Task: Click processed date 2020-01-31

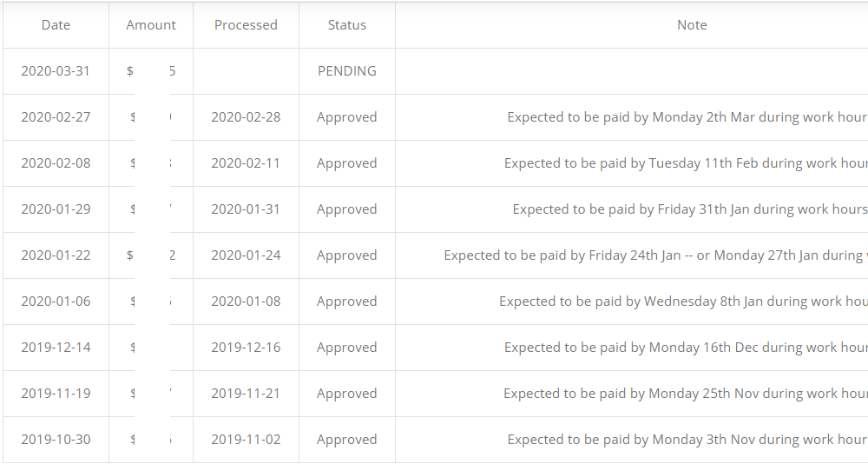Action: pyautogui.click(x=246, y=209)
